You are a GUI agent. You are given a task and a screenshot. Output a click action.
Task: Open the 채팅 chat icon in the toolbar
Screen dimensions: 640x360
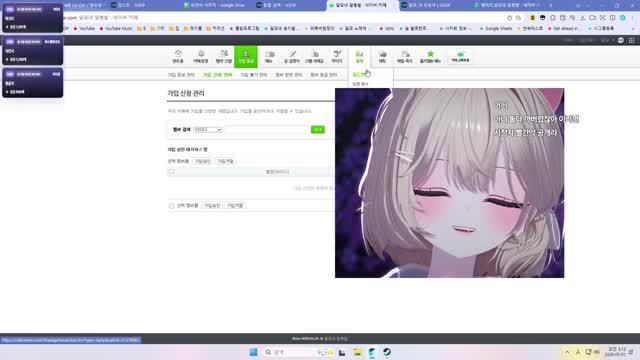click(x=382, y=56)
